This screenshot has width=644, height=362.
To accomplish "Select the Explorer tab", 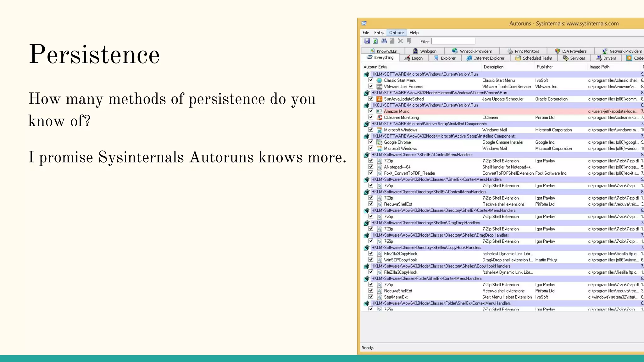I will point(445,58).
